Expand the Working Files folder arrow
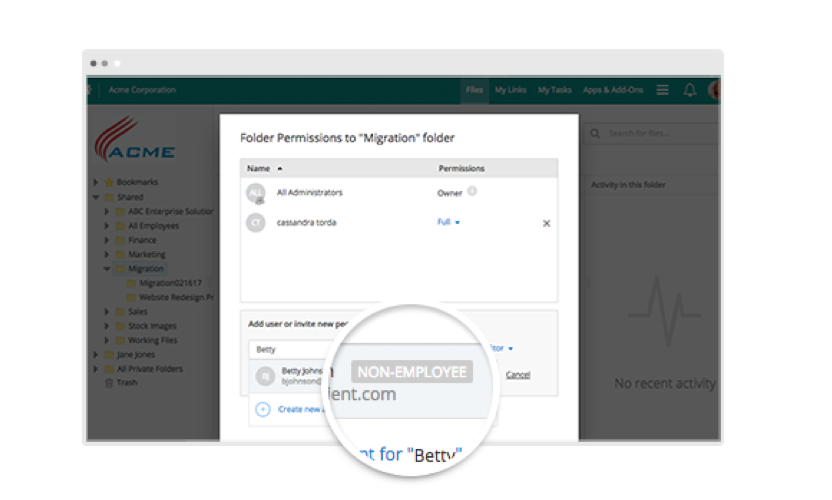 (107, 340)
